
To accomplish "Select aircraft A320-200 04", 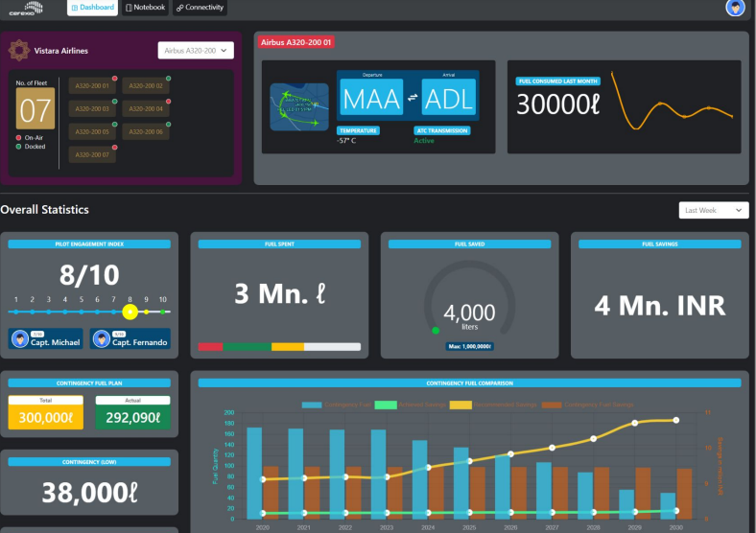I will coord(146,109).
